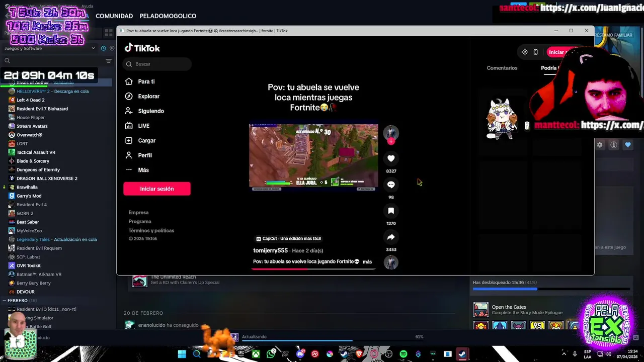This screenshot has height=362, width=644.
Task: Expand caption with más
Action: (367, 261)
